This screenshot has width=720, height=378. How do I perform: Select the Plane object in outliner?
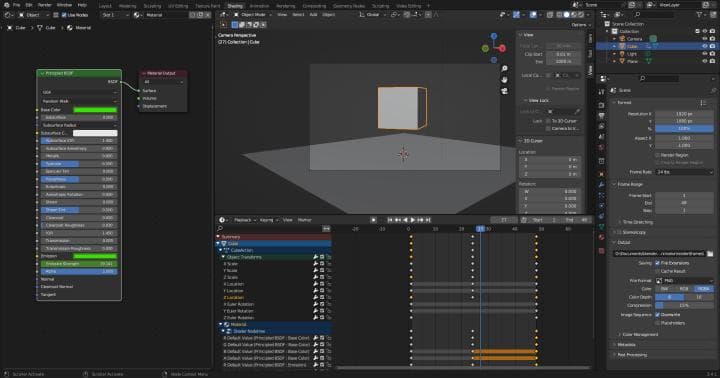632,61
